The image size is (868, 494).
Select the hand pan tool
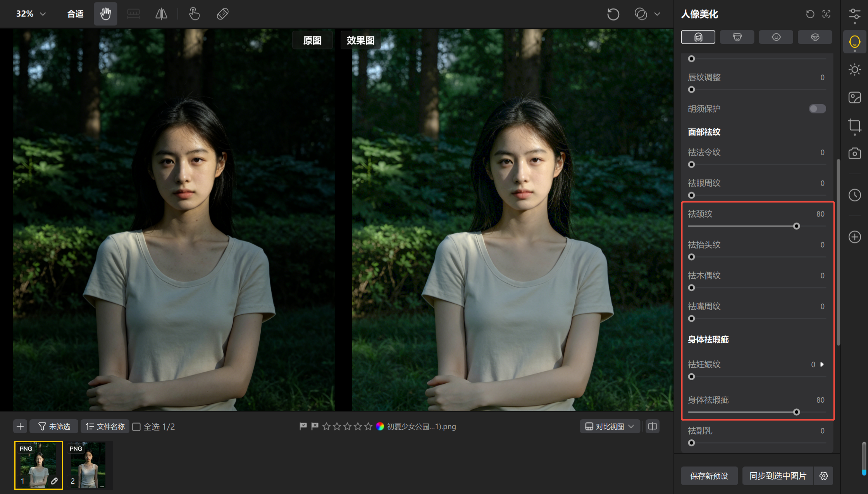coord(105,14)
